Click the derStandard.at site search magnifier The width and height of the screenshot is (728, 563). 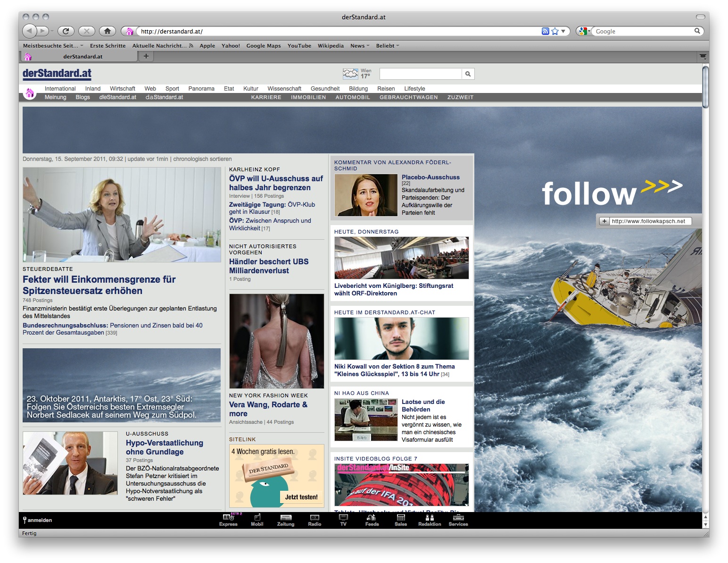[468, 74]
